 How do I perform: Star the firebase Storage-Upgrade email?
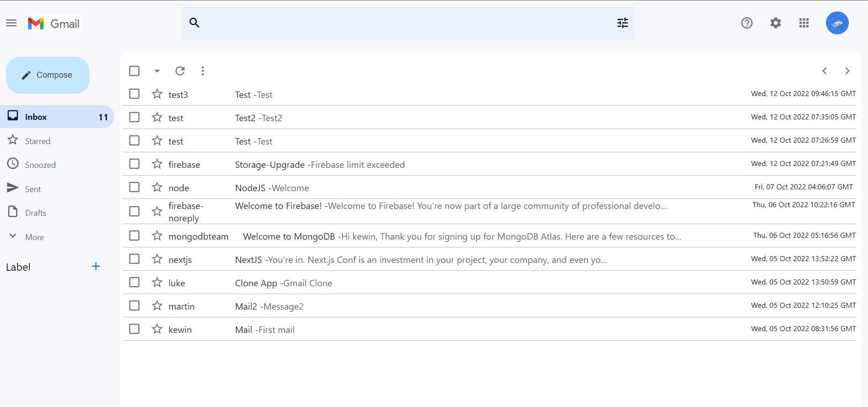(x=157, y=164)
